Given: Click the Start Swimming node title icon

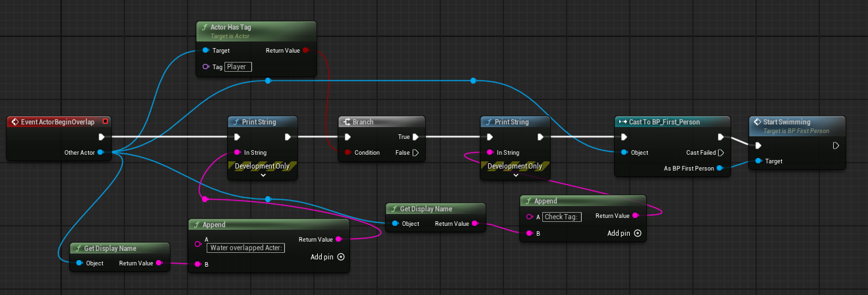Looking at the screenshot, I should tap(757, 122).
